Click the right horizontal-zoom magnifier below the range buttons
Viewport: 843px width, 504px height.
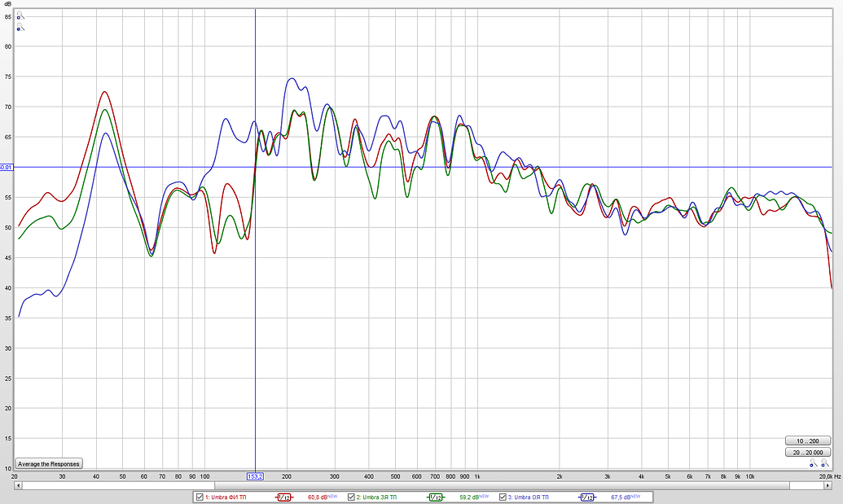tap(824, 464)
